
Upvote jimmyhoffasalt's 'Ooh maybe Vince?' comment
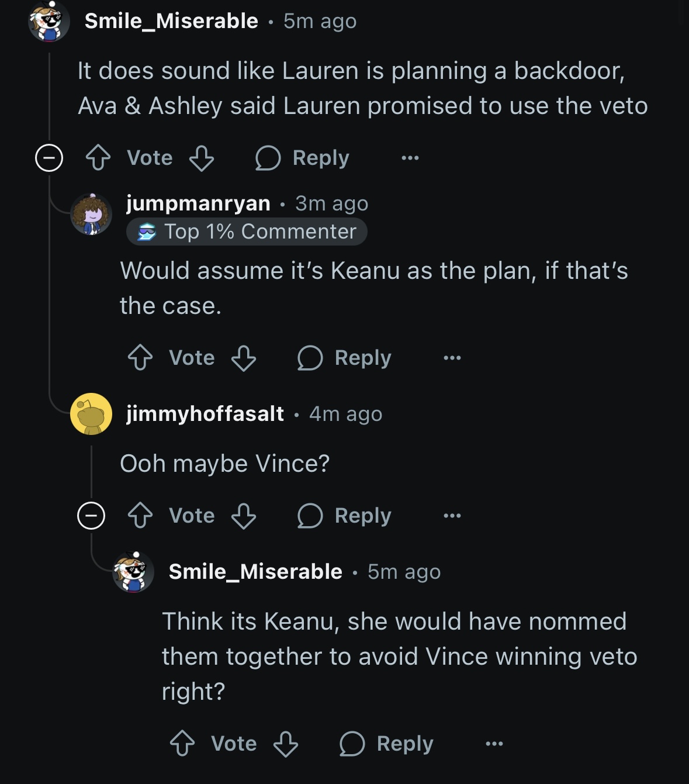pos(140,516)
